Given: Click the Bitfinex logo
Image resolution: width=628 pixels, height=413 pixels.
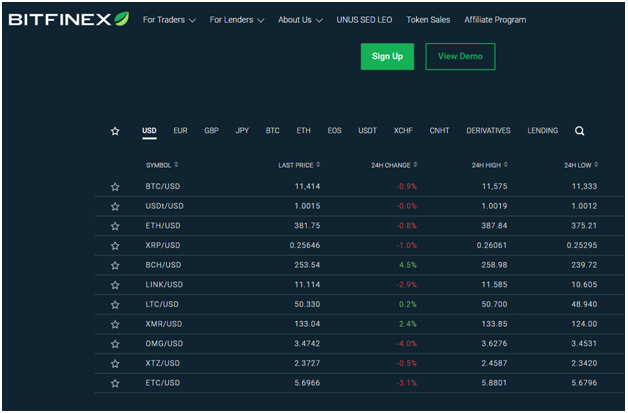Looking at the screenshot, I should (x=68, y=19).
